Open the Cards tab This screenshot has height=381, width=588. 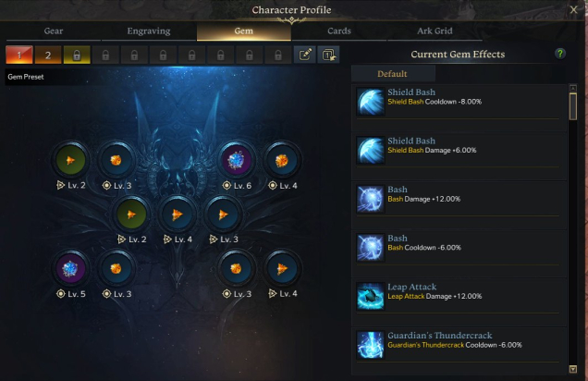(339, 31)
